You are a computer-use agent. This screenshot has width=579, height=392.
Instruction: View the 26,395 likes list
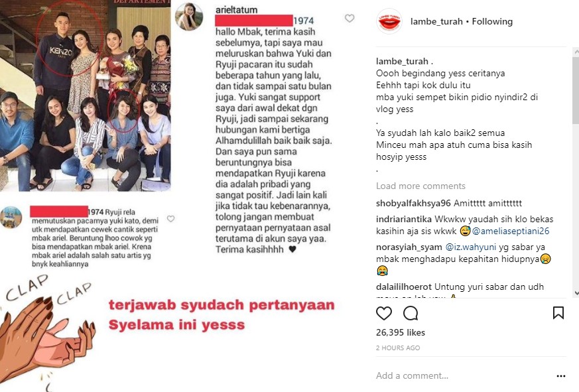point(401,332)
